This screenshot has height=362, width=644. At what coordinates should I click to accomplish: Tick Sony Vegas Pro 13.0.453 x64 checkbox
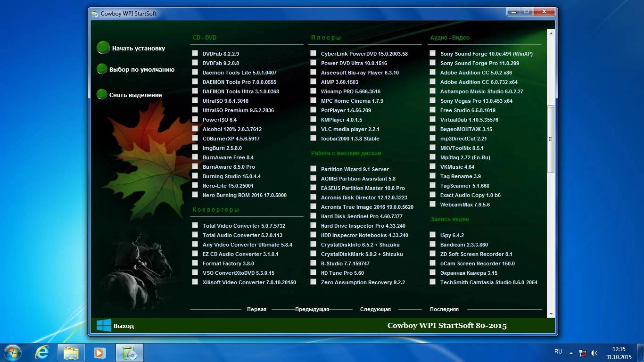point(432,100)
